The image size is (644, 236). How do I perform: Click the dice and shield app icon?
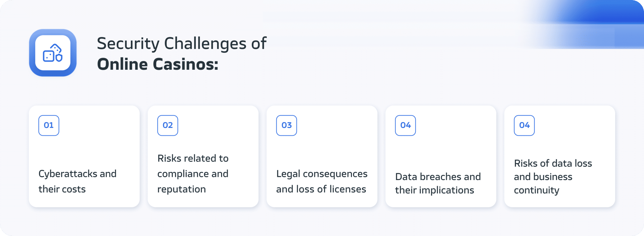coord(53,53)
